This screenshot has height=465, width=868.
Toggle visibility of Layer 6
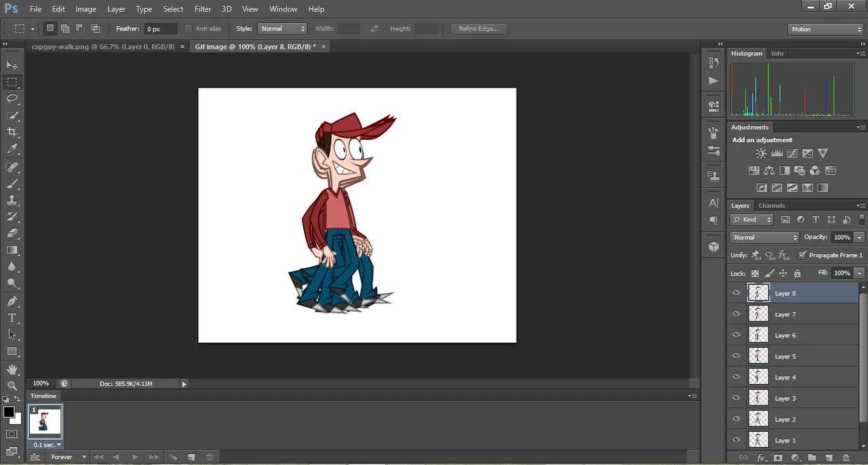[736, 335]
